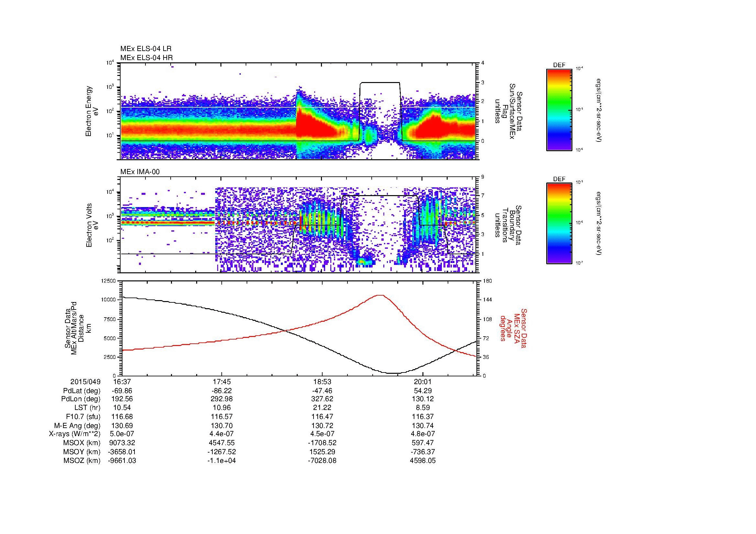Click the MSOZ value '-9661.03'

tap(122, 461)
